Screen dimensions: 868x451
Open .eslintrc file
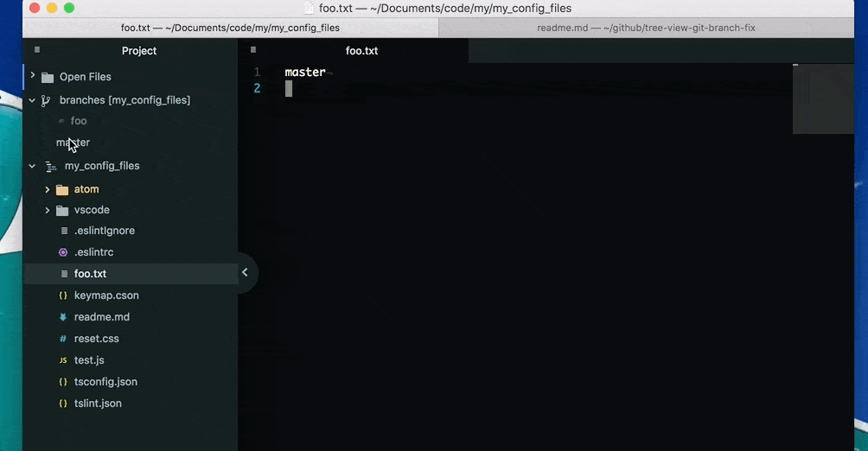pos(94,252)
